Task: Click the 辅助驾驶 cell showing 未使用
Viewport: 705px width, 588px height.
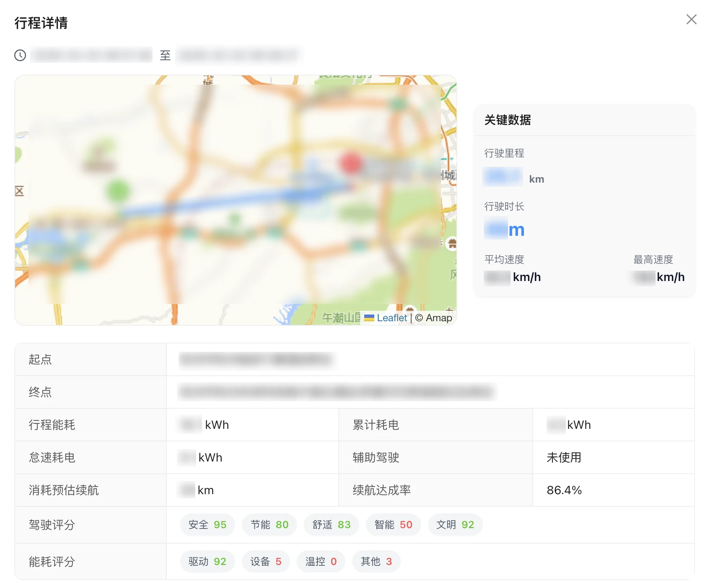Action: point(564,457)
